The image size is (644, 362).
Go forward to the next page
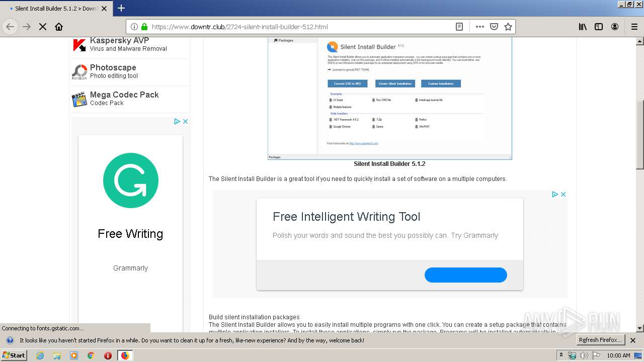[27, 27]
